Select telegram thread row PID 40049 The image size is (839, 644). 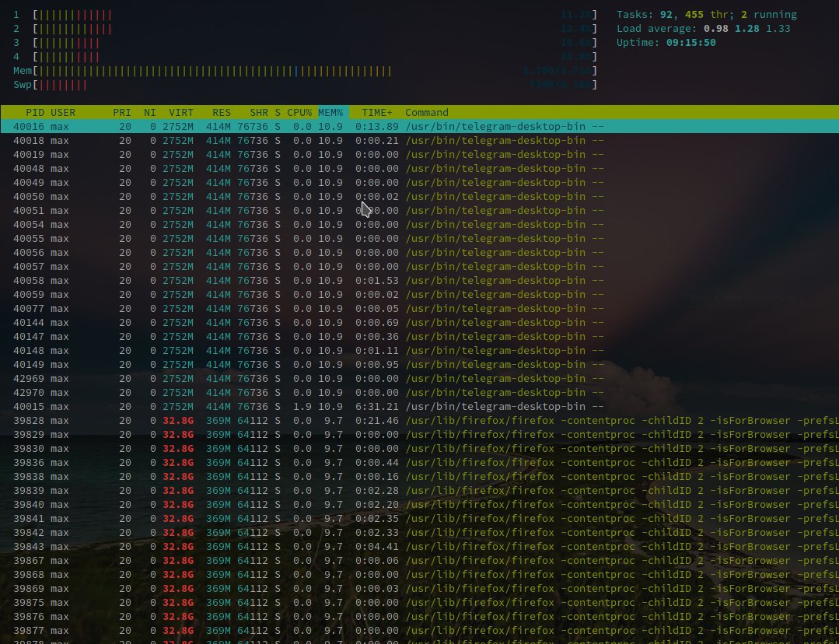click(x=420, y=183)
